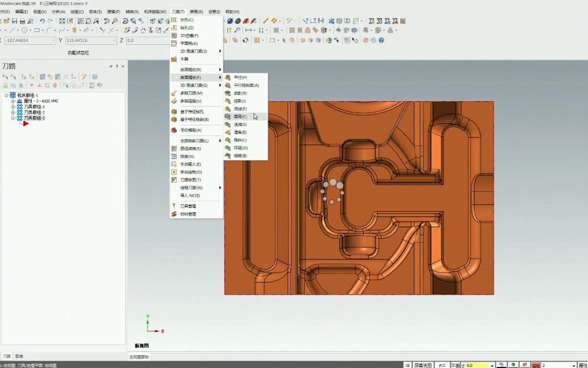Toggle the 3D mode button in status bar

click(x=407, y=365)
